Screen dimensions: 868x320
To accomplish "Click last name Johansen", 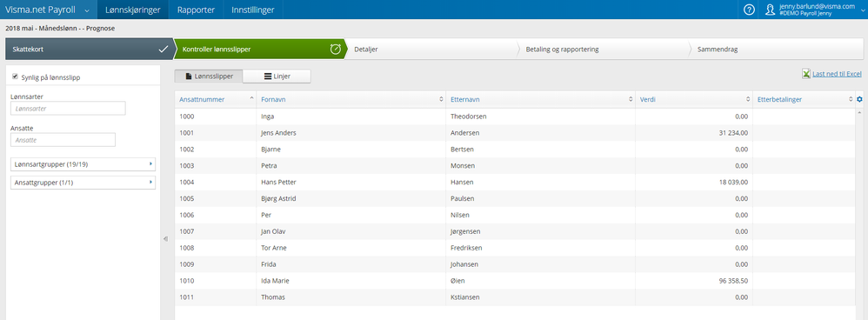I will tap(464, 264).
